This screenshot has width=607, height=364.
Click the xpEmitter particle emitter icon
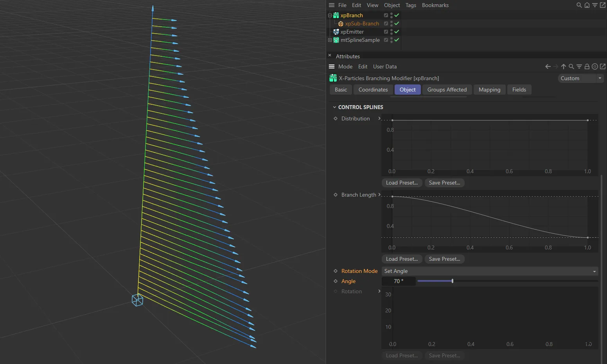(x=336, y=32)
